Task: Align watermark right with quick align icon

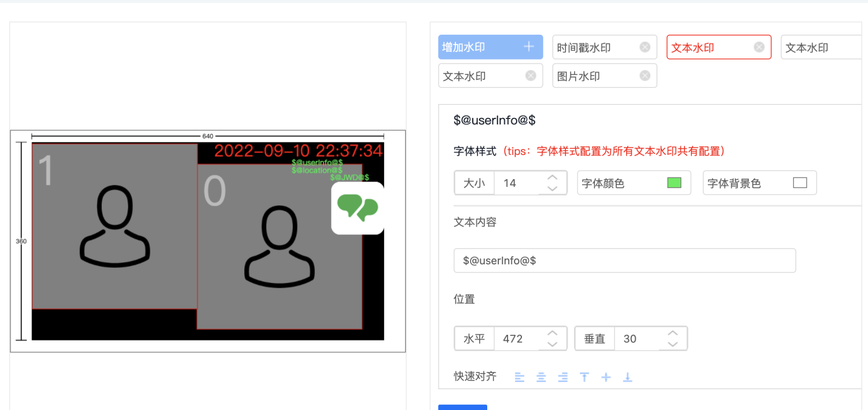Action: pyautogui.click(x=562, y=378)
